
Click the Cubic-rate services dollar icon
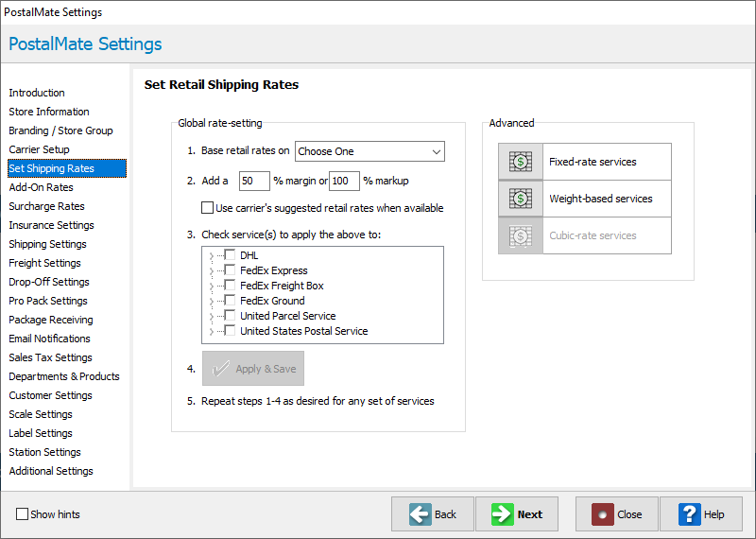pyautogui.click(x=521, y=235)
